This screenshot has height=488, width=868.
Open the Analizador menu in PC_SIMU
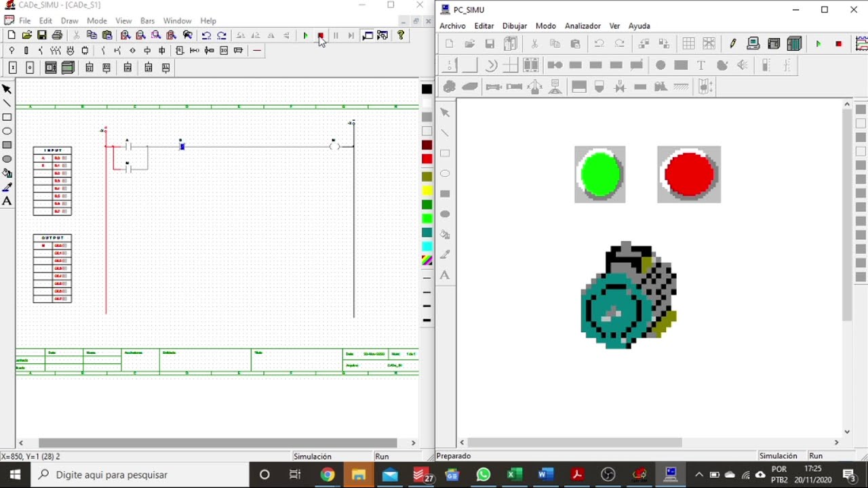click(583, 26)
